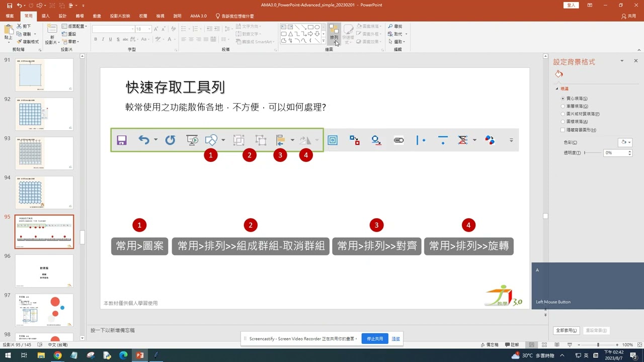The image size is (644, 362).
Task: Open Chrome from the taskbar
Action: (57, 355)
